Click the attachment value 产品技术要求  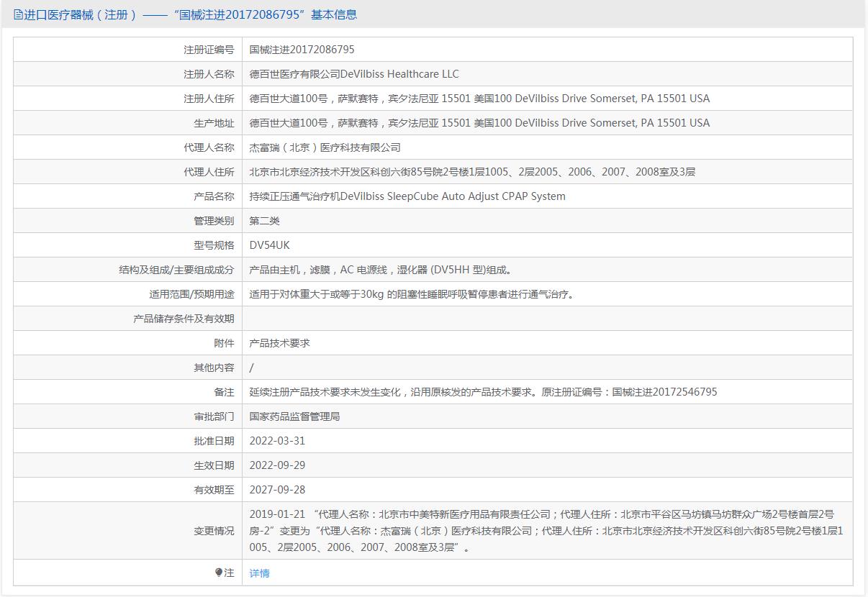click(280, 343)
